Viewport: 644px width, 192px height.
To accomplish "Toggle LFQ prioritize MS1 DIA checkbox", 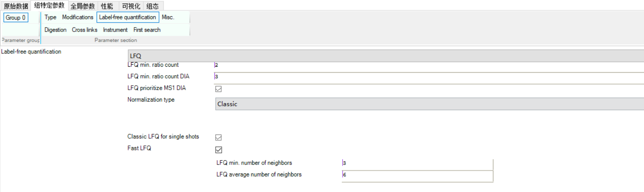I will click(x=218, y=89).
